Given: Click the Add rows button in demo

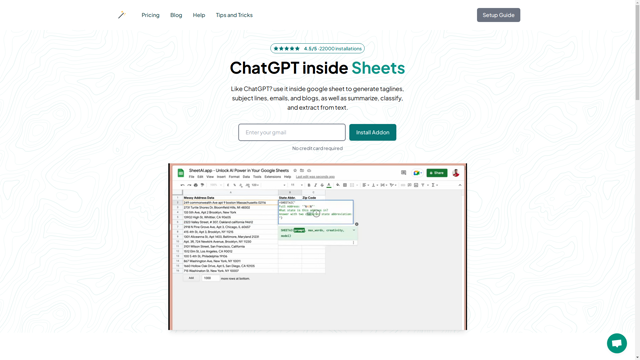Looking at the screenshot, I should (191, 278).
